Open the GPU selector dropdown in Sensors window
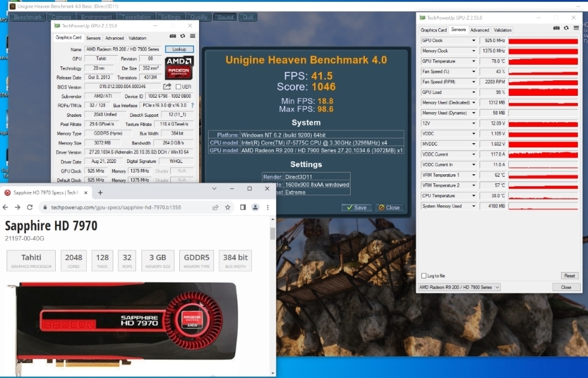This screenshot has width=588, height=378. (459, 288)
